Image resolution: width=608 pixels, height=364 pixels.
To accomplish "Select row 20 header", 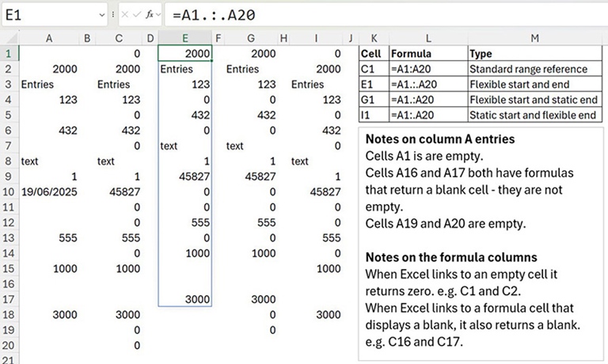I will (9, 345).
